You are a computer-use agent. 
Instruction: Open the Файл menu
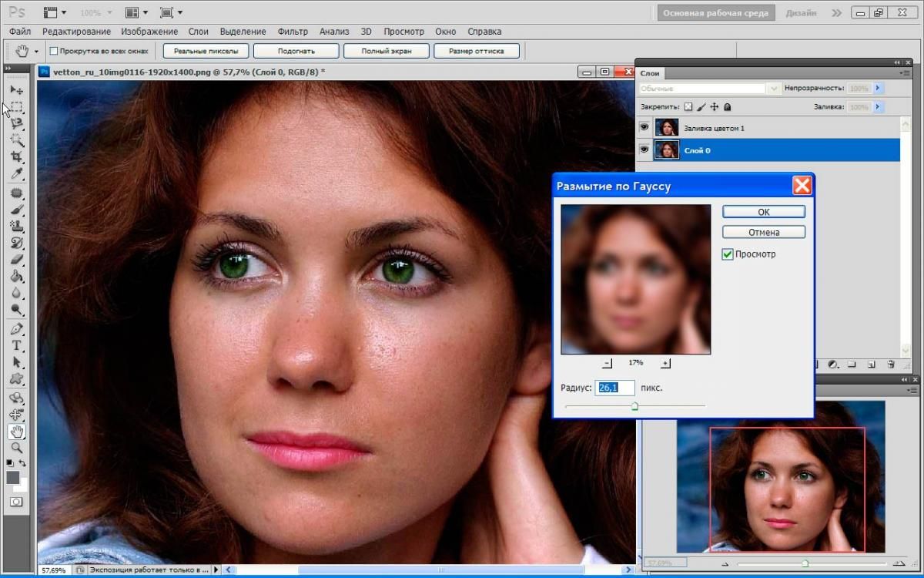(x=20, y=32)
